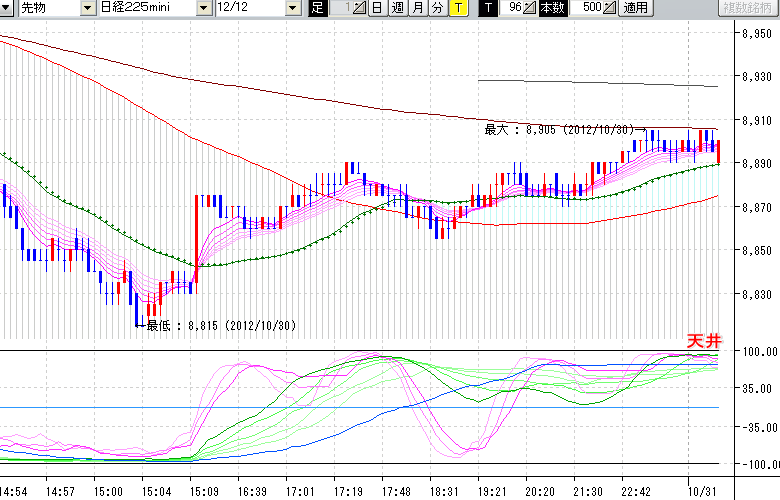
Task: Click the 最低: 8,815 low price annotation
Action: pyautogui.click(x=220, y=325)
